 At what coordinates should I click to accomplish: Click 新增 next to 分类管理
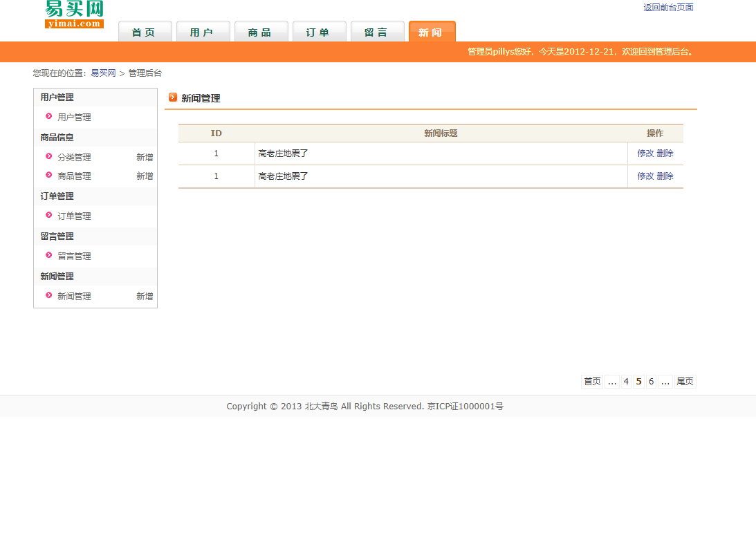point(145,157)
